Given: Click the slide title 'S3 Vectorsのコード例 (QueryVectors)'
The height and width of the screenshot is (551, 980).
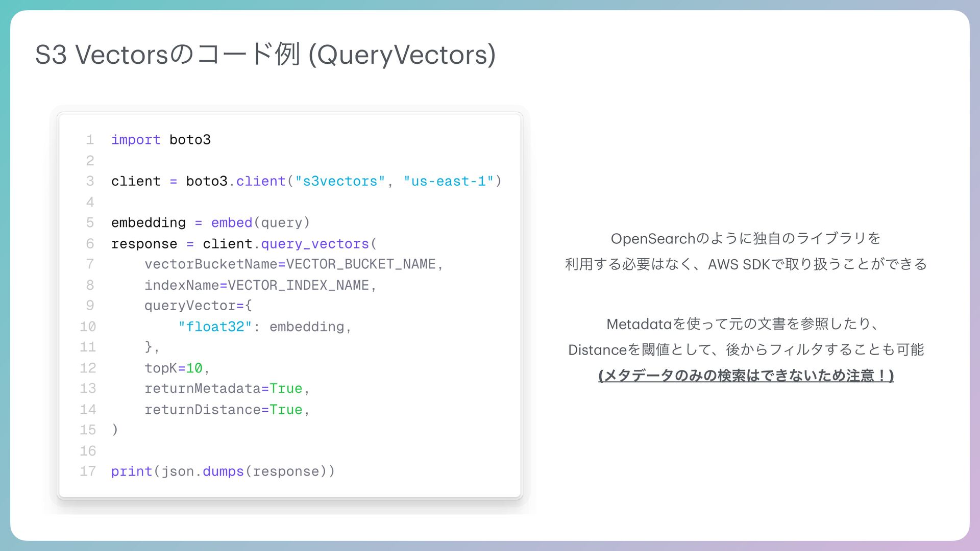Looking at the screenshot, I should (x=265, y=55).
